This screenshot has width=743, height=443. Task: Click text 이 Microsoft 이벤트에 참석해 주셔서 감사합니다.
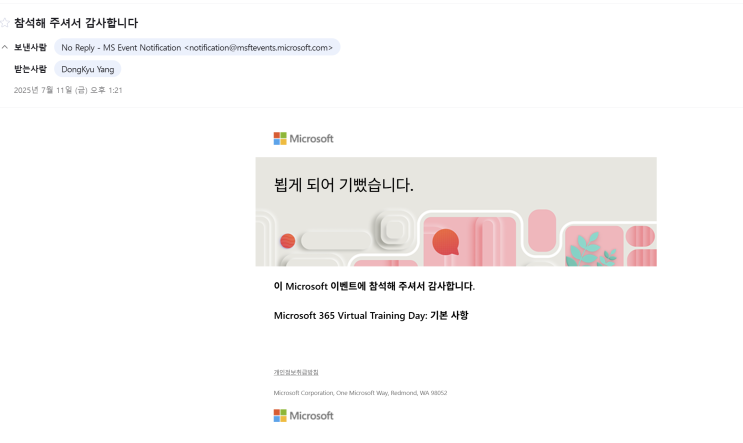tap(374, 286)
